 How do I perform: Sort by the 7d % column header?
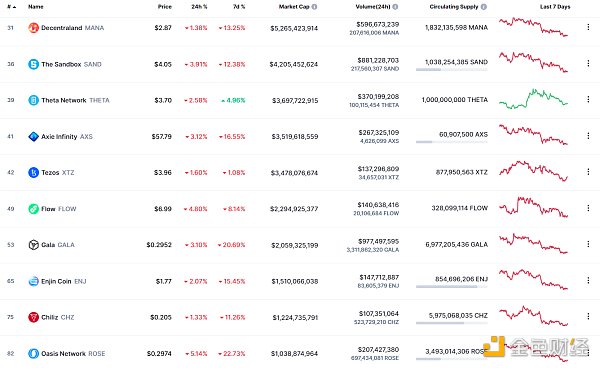pos(239,7)
